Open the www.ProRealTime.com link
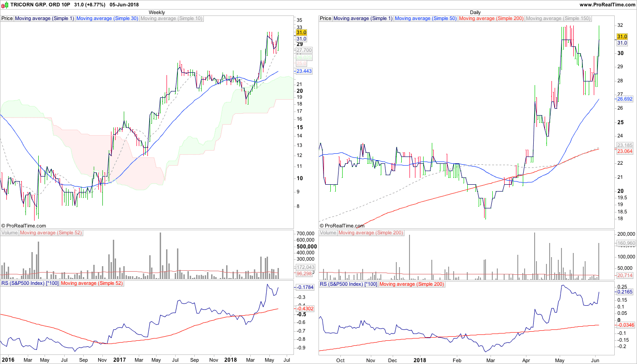The height and width of the screenshot is (364, 637). click(607, 5)
